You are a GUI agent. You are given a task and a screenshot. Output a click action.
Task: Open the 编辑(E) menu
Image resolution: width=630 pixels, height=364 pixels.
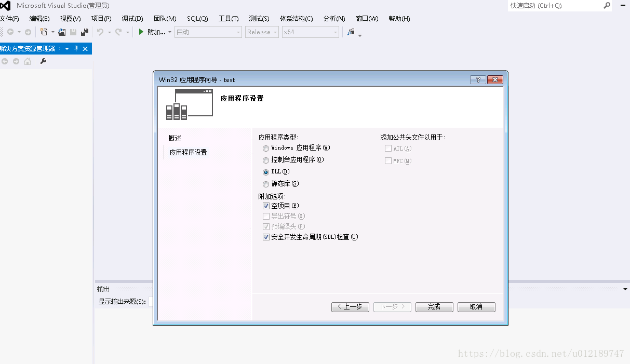coord(39,18)
